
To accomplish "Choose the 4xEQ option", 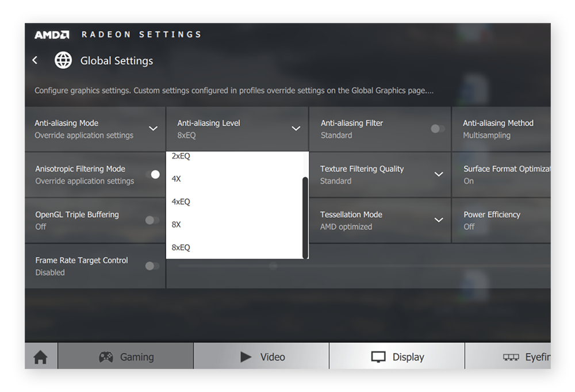I will click(233, 202).
